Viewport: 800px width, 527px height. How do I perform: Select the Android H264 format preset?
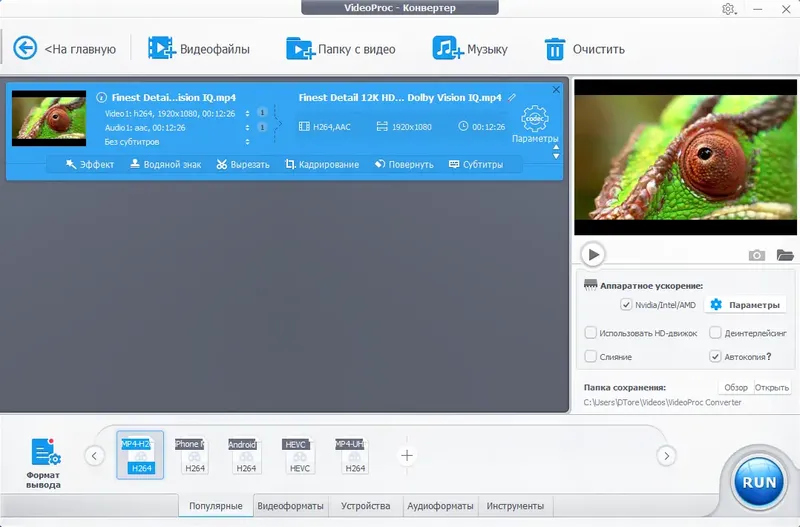245,455
